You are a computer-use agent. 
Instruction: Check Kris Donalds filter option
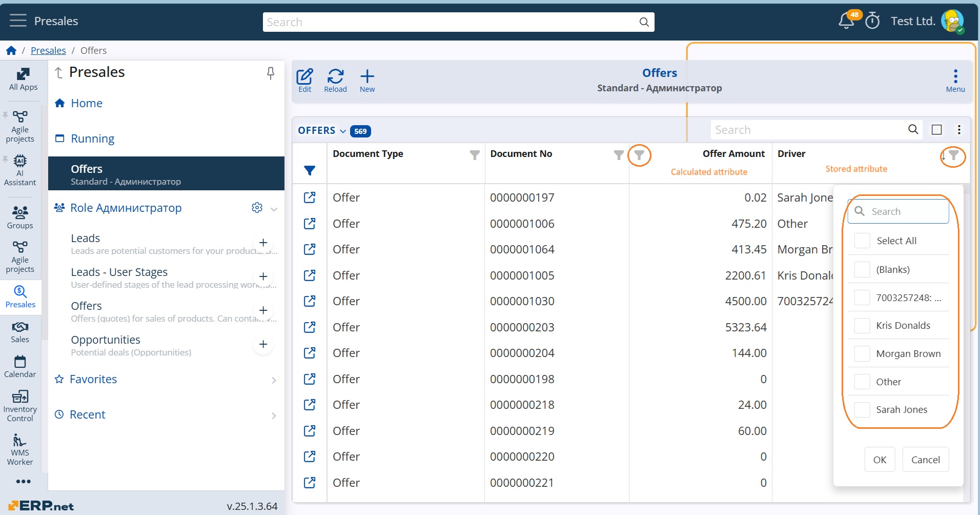(x=862, y=325)
